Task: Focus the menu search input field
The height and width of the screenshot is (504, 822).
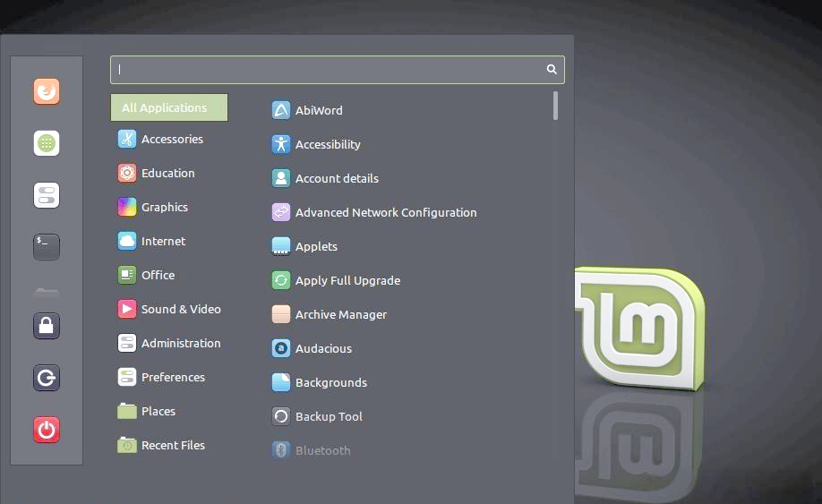Action: 337,70
